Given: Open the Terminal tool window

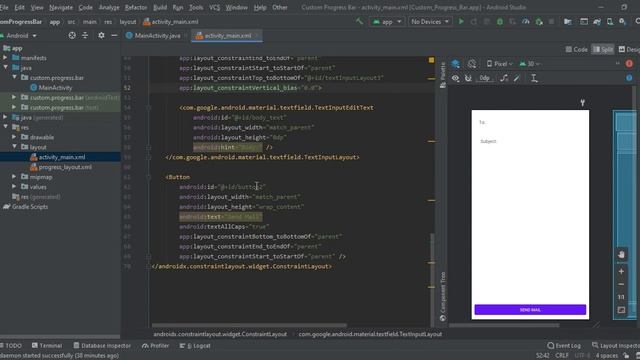Looking at the screenshot, I should [47, 346].
